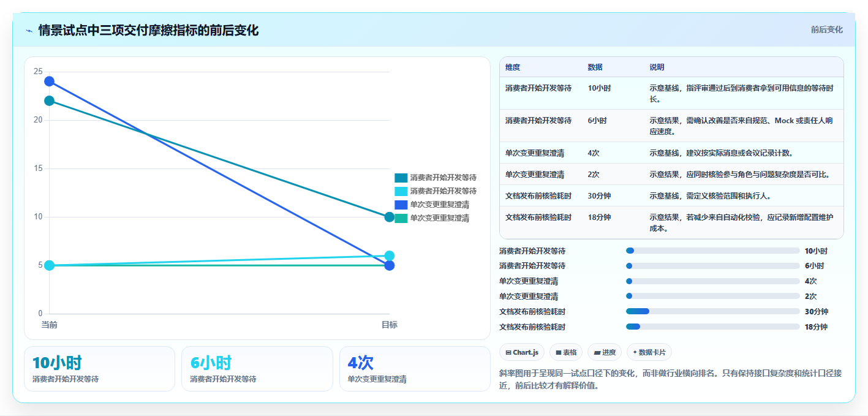The image size is (868, 416).
Task: Click the 说明 column header
Action: point(657,67)
